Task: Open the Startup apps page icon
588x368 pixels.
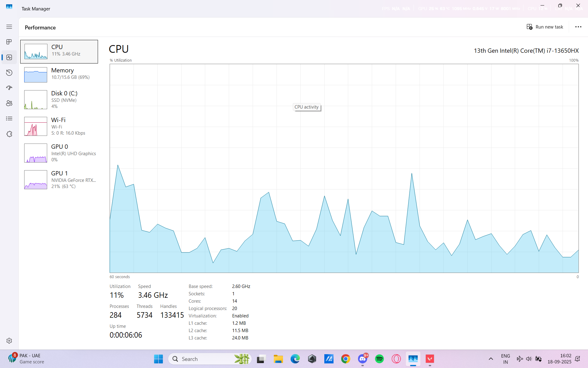Action: tap(9, 88)
